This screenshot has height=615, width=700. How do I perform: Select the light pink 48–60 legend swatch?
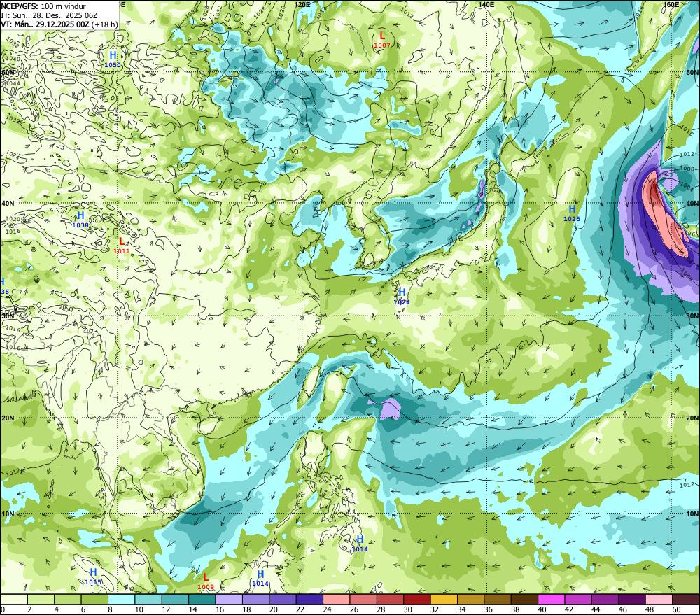click(659, 600)
